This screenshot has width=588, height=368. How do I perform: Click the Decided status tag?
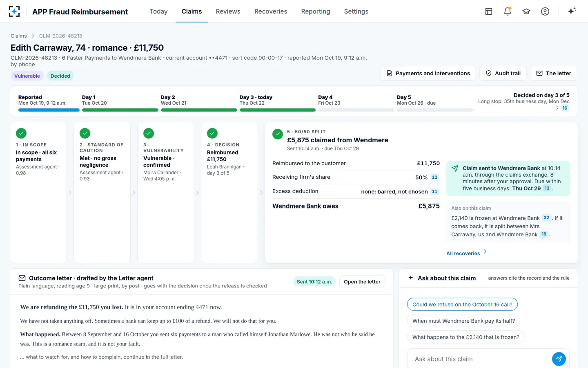click(60, 76)
